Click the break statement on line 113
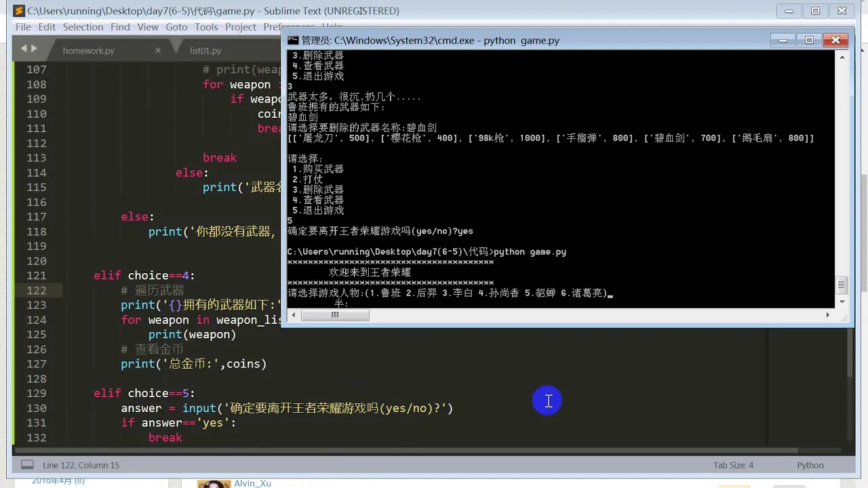868x488 pixels. (220, 157)
